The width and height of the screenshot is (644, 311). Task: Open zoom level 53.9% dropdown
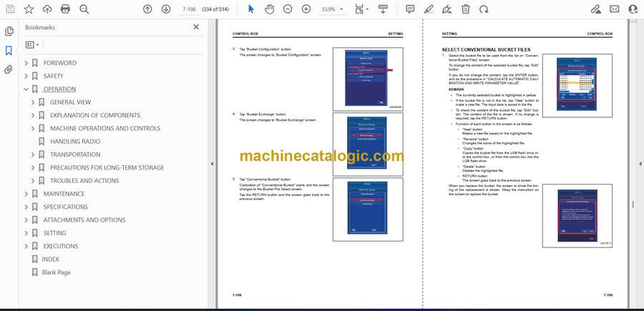pyautogui.click(x=332, y=9)
